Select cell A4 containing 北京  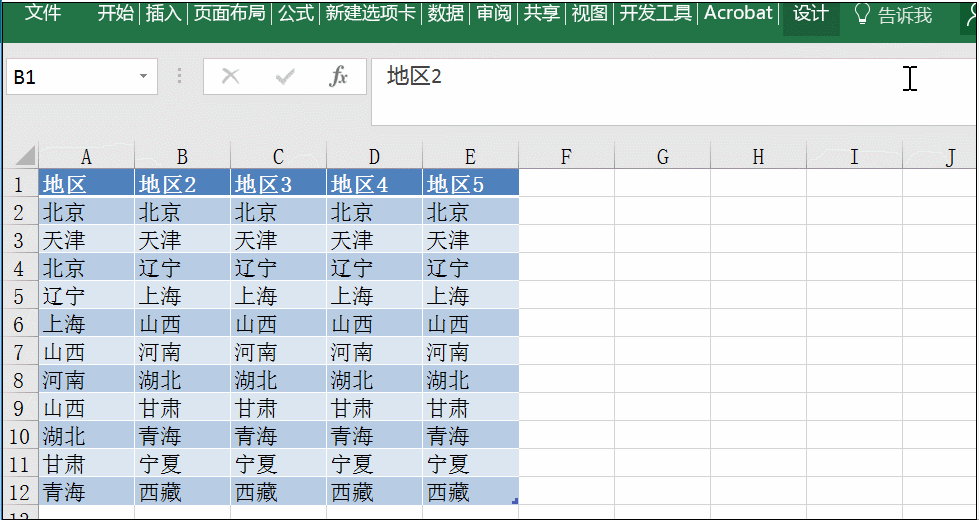pos(86,267)
